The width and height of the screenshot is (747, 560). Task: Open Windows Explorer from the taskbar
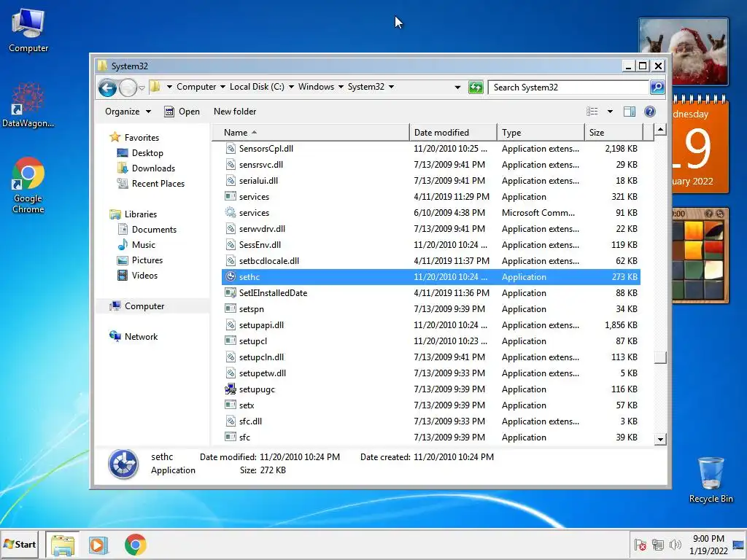tap(63, 545)
